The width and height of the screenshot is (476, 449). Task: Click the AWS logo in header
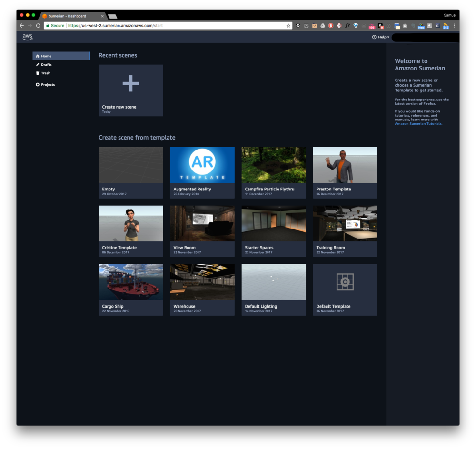tap(28, 37)
